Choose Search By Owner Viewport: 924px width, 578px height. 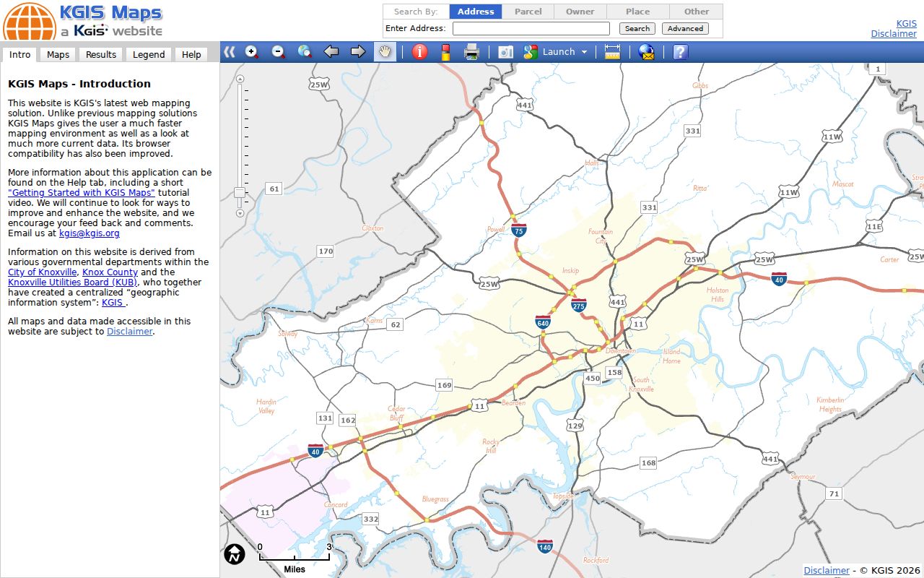coord(580,12)
